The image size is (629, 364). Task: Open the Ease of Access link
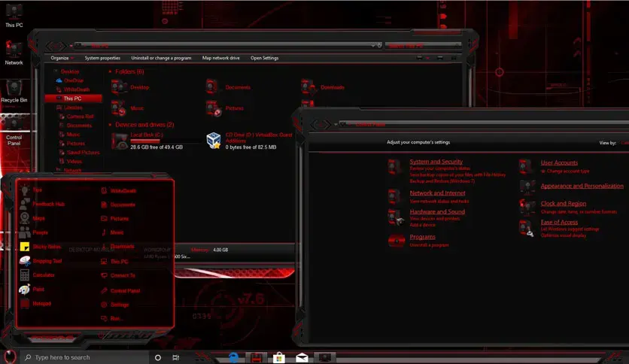(559, 222)
